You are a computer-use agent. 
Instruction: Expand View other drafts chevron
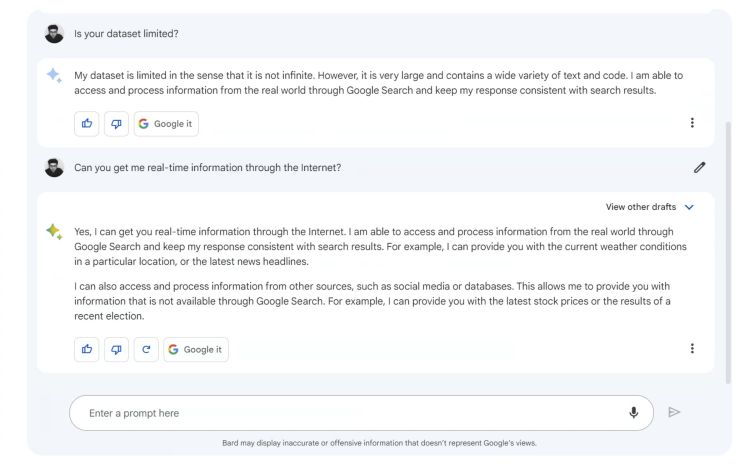[689, 207]
